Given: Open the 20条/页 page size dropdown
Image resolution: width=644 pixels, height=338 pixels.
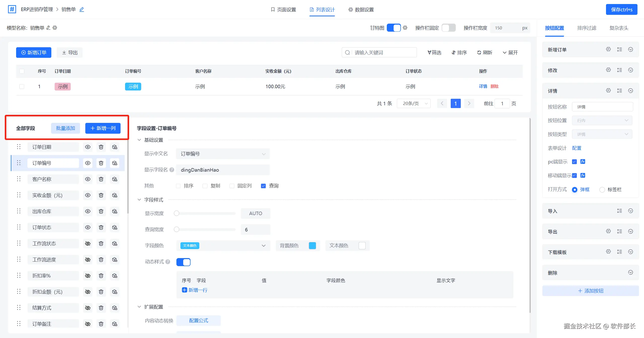Looking at the screenshot, I should [x=414, y=104].
